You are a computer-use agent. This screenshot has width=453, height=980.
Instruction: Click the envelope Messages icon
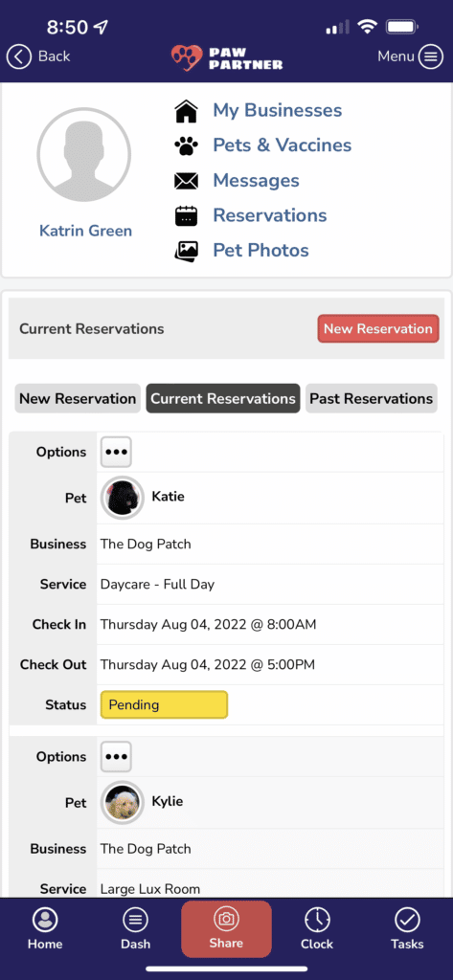pos(186,181)
